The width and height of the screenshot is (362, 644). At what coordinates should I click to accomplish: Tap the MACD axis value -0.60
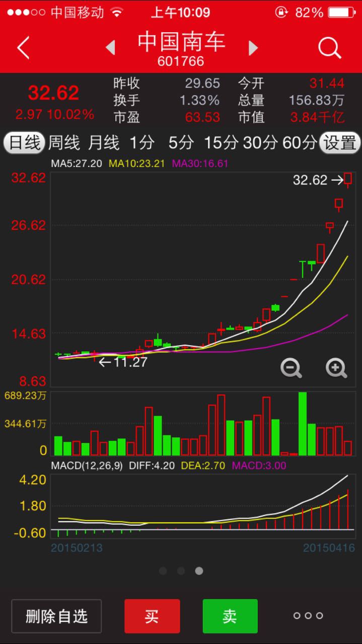(x=30, y=532)
